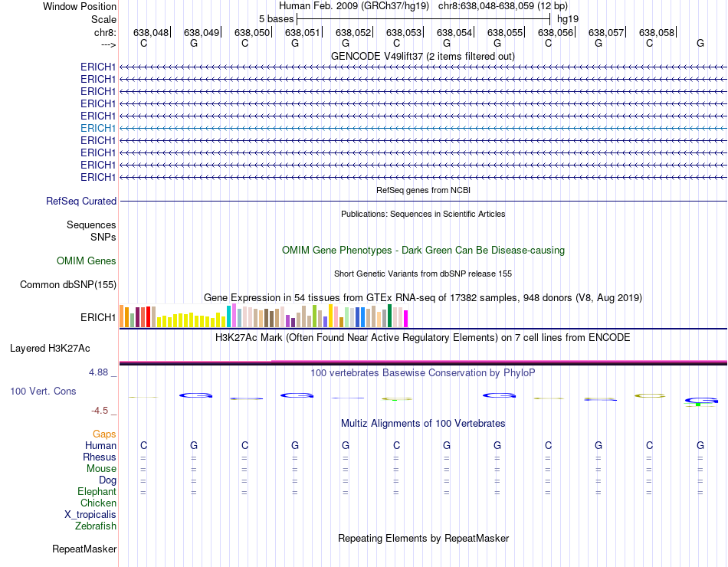The height and width of the screenshot is (567, 728).
Task: Click the Repeating Elements by RepeatMasker title
Action: click(x=423, y=538)
